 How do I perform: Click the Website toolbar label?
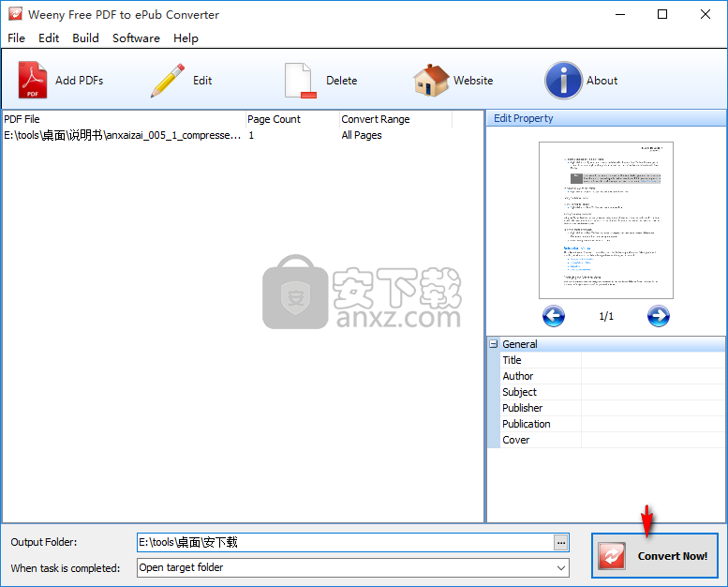click(x=473, y=81)
